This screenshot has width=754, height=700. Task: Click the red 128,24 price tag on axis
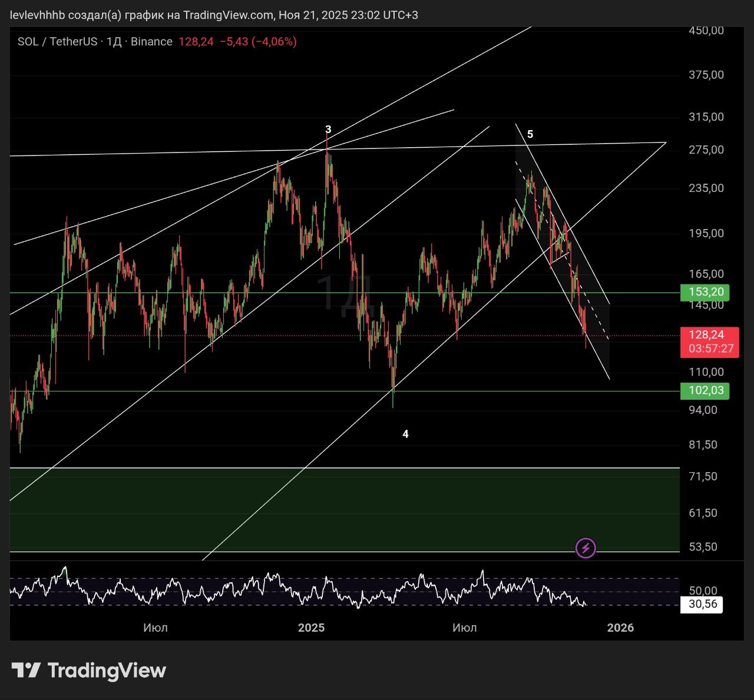(x=706, y=335)
